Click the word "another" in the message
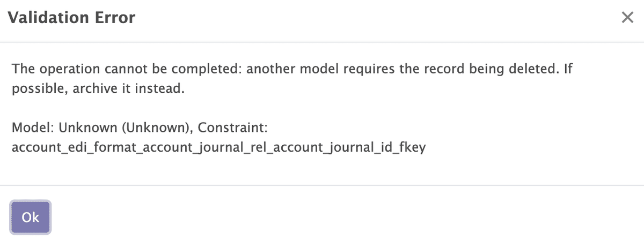This screenshot has width=644, height=238. (x=266, y=69)
